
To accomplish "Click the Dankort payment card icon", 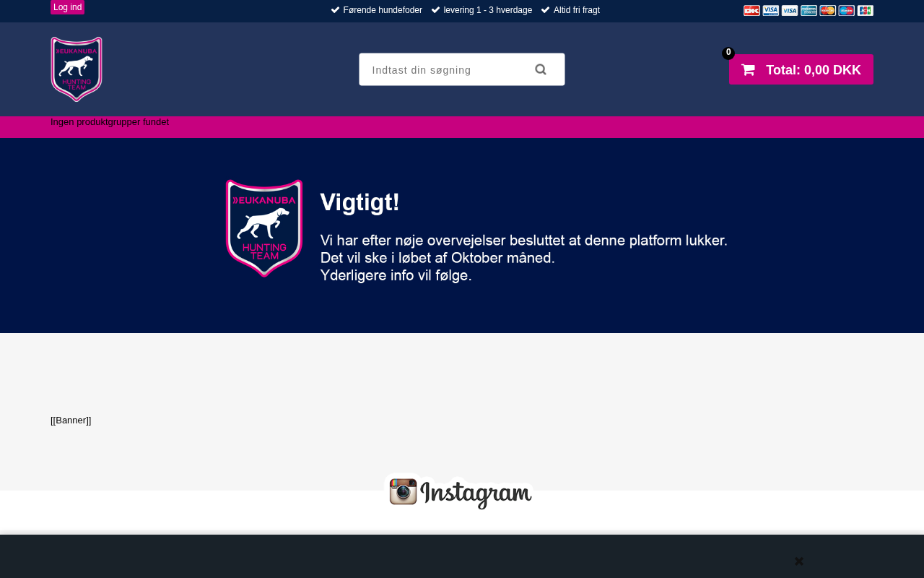I will click(751, 10).
